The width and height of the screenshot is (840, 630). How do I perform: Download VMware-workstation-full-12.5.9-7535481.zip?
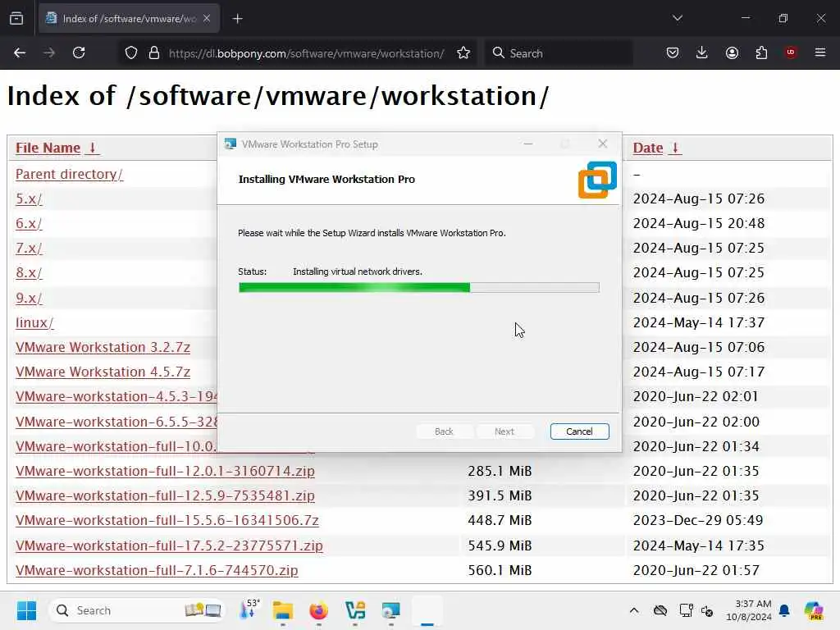[x=165, y=495]
